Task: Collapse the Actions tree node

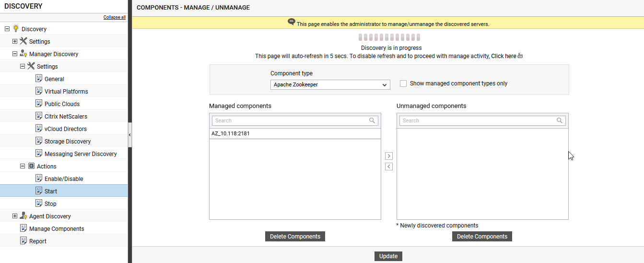Action: click(23, 166)
